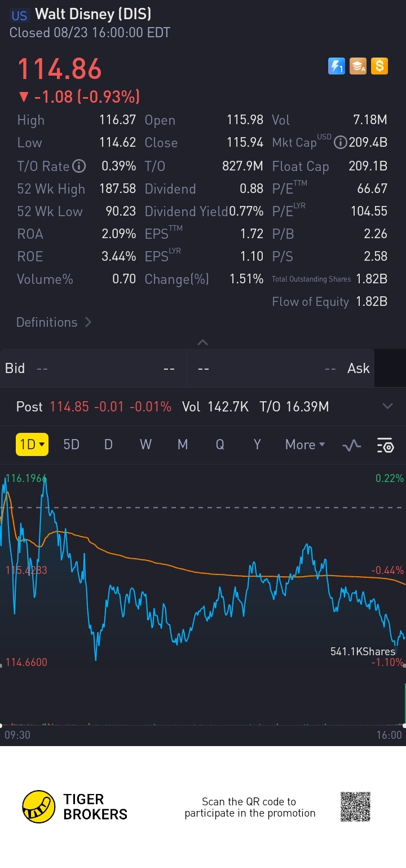Open the Definitions link
This screenshot has height=868, width=406.
click(x=54, y=322)
